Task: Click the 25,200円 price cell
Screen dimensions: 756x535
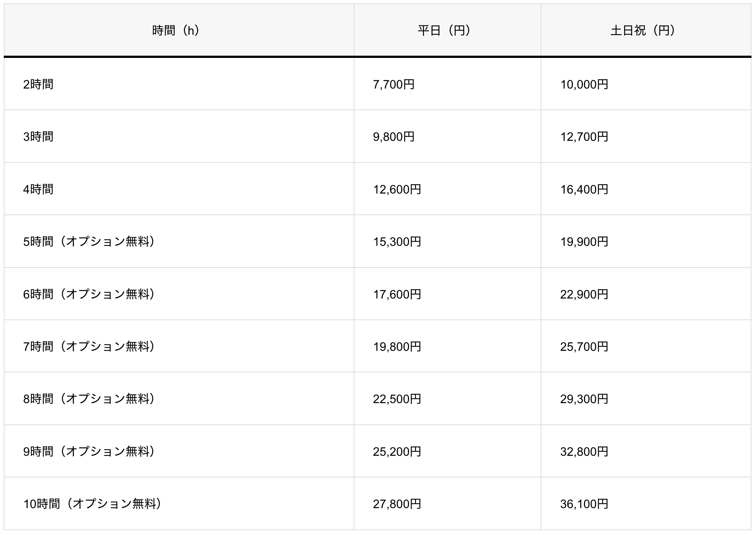Action: pyautogui.click(x=397, y=452)
